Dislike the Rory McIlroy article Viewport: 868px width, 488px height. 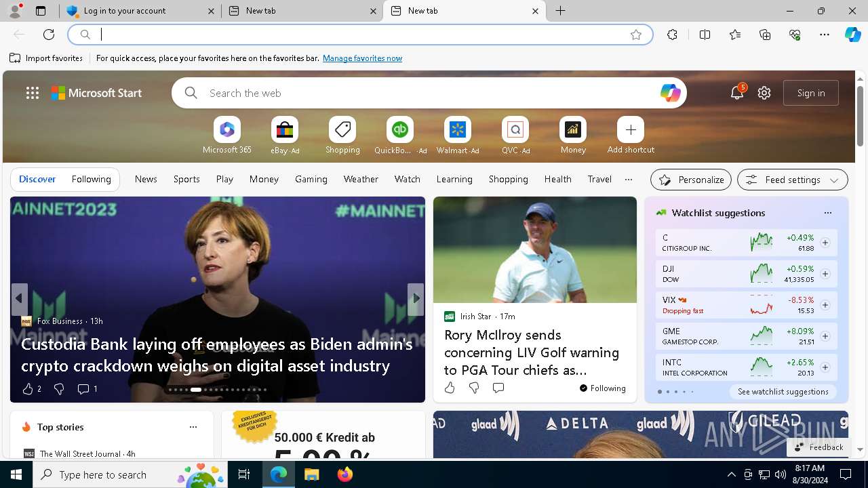(x=474, y=388)
